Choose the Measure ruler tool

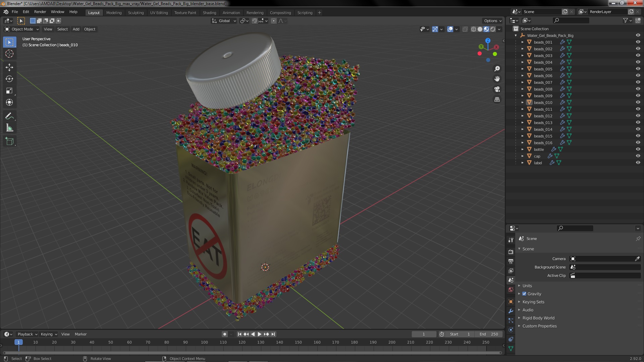[9, 128]
